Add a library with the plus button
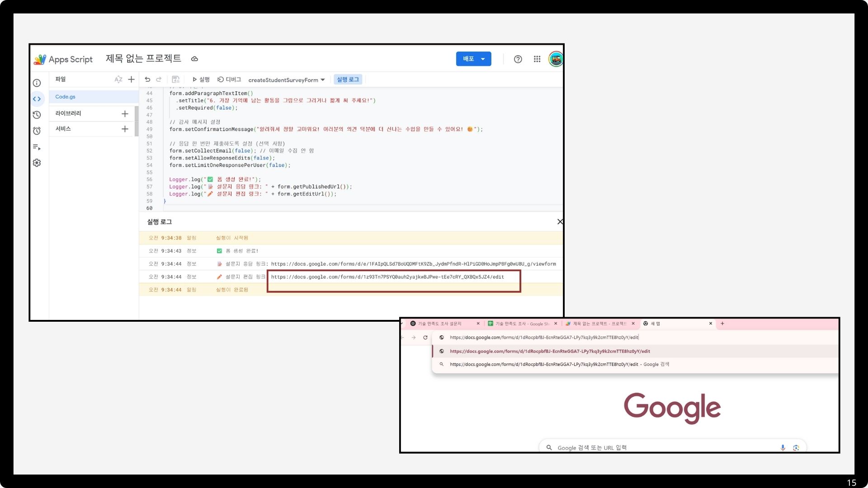The width and height of the screenshot is (868, 488). point(125,114)
